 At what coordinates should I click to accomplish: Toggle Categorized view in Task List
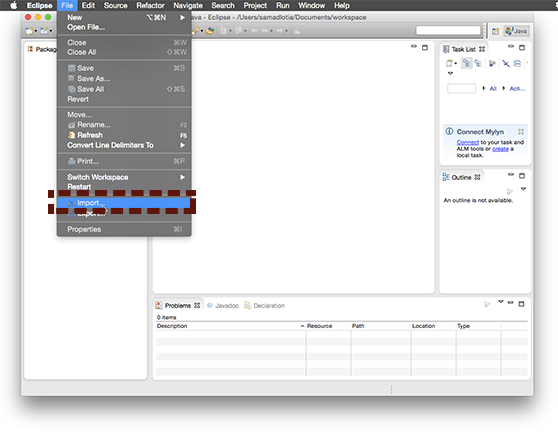pyautogui.click(x=467, y=63)
